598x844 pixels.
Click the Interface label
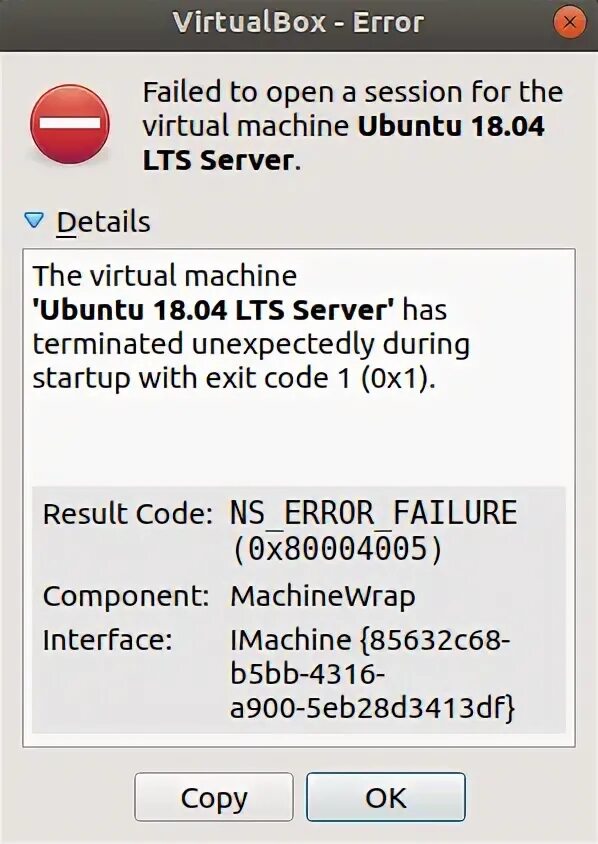pyautogui.click(x=107, y=640)
